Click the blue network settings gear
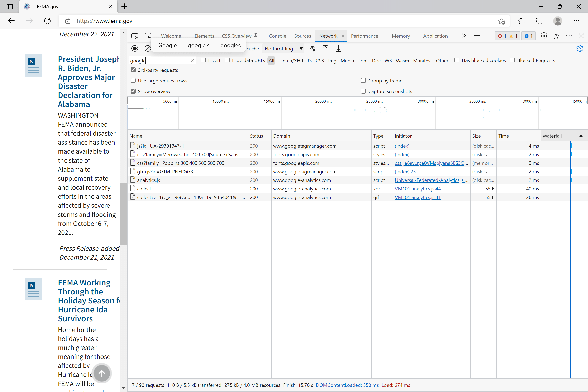 tap(579, 49)
